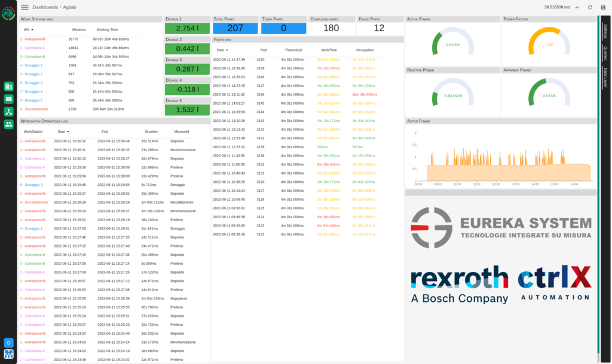Save the dashboard with floppy disk icon
The height and width of the screenshot is (364, 612).
coord(603,7)
